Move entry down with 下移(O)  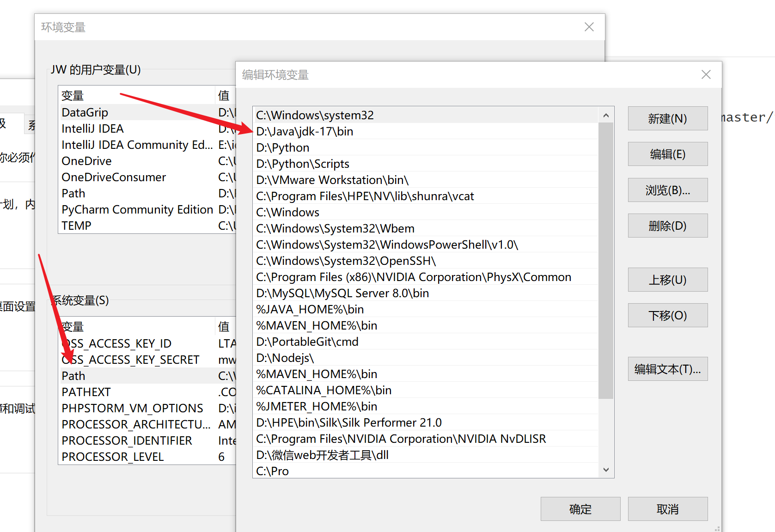(667, 315)
